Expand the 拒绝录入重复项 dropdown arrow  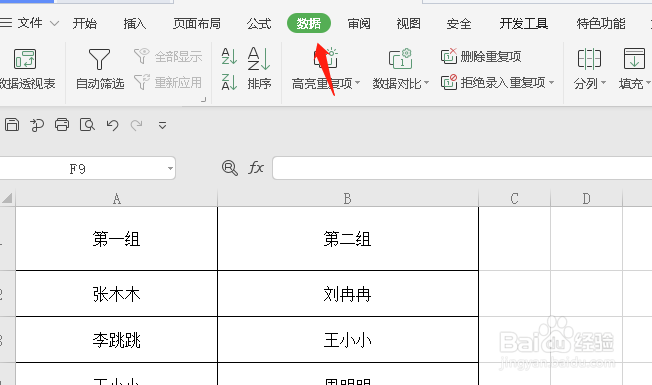click(x=552, y=83)
